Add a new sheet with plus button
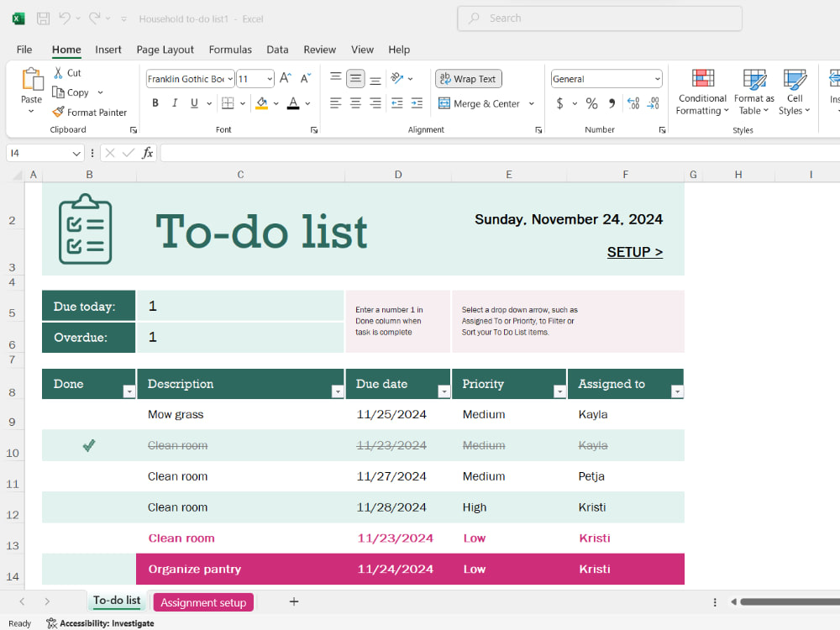The width and height of the screenshot is (840, 630). [x=293, y=601]
